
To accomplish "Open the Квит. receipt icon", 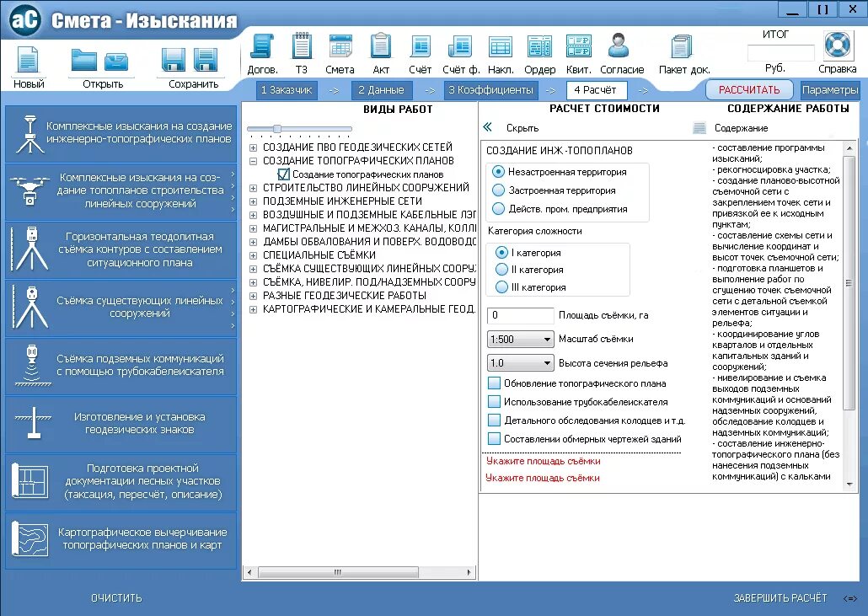I will pyautogui.click(x=578, y=46).
